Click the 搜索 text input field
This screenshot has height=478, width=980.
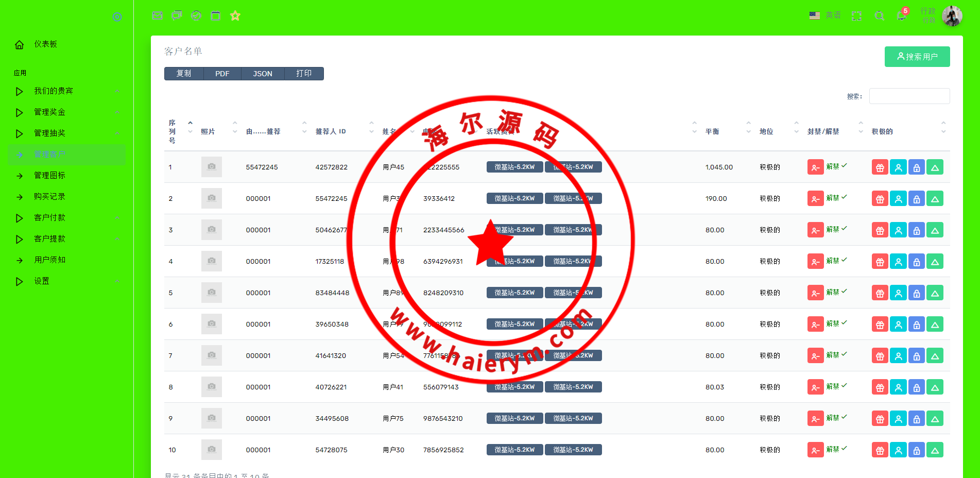click(909, 96)
